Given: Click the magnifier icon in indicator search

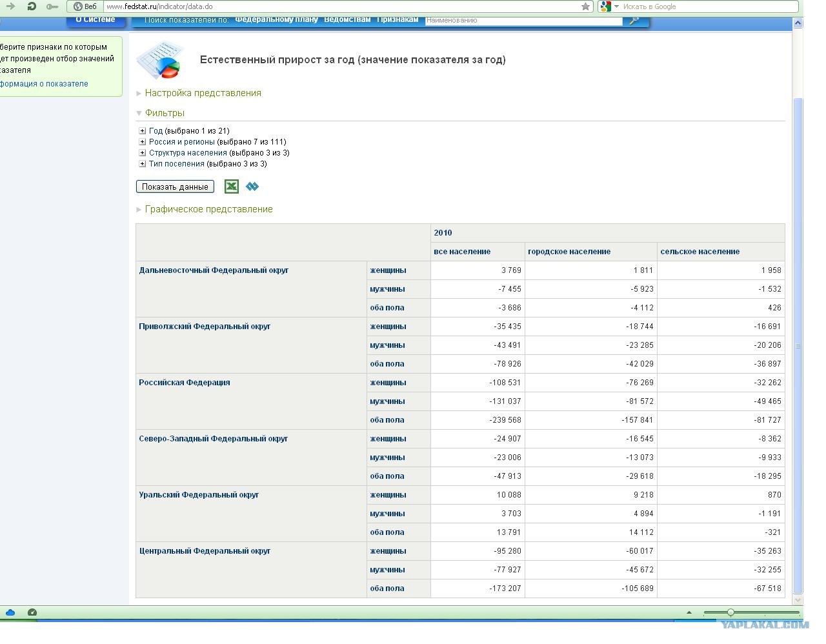Looking at the screenshot, I should point(634,20).
